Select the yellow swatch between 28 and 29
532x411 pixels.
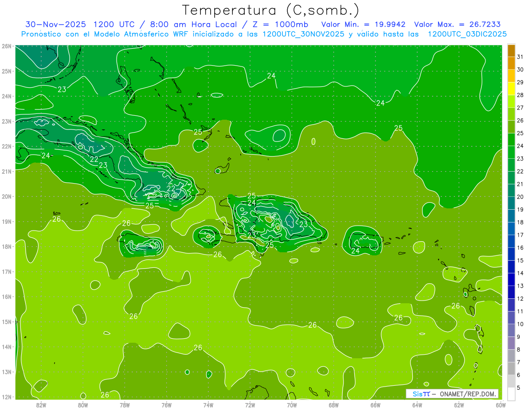click(511, 89)
